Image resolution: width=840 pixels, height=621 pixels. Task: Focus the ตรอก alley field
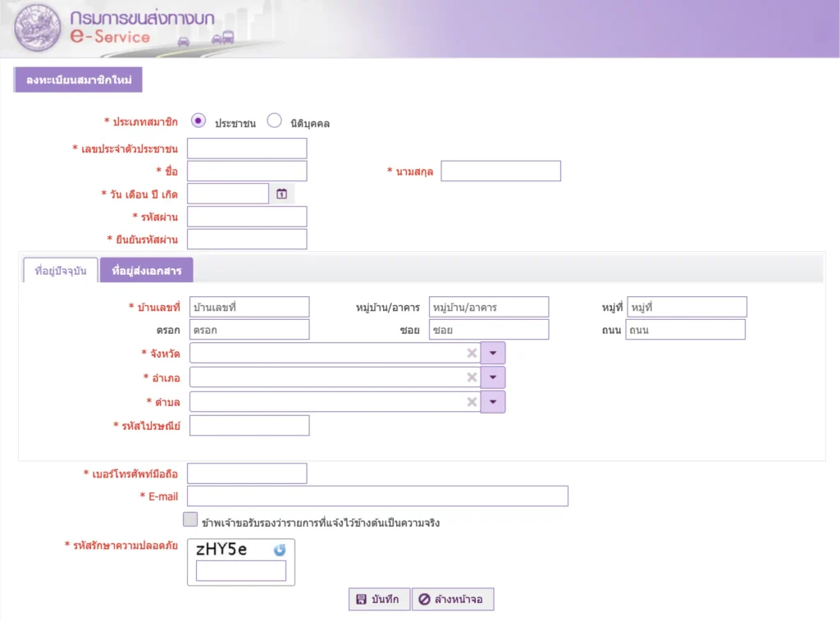249,330
